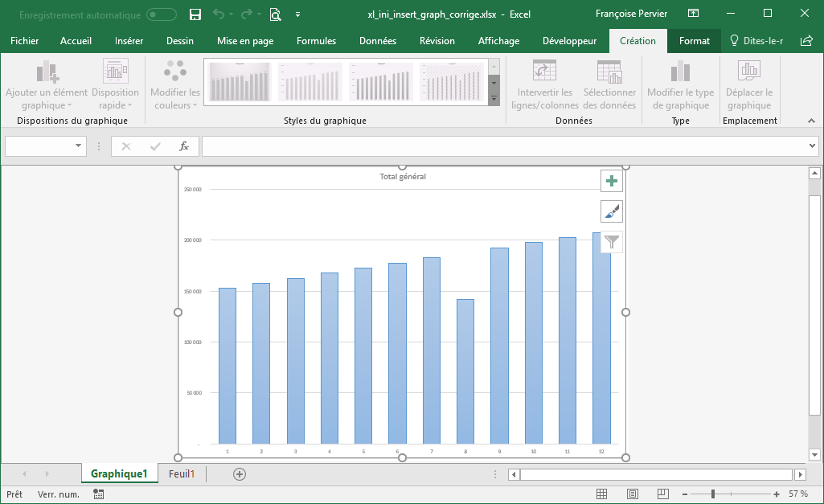The height and width of the screenshot is (504, 824).
Task: Click the zoom slider handle
Action: pos(713,494)
